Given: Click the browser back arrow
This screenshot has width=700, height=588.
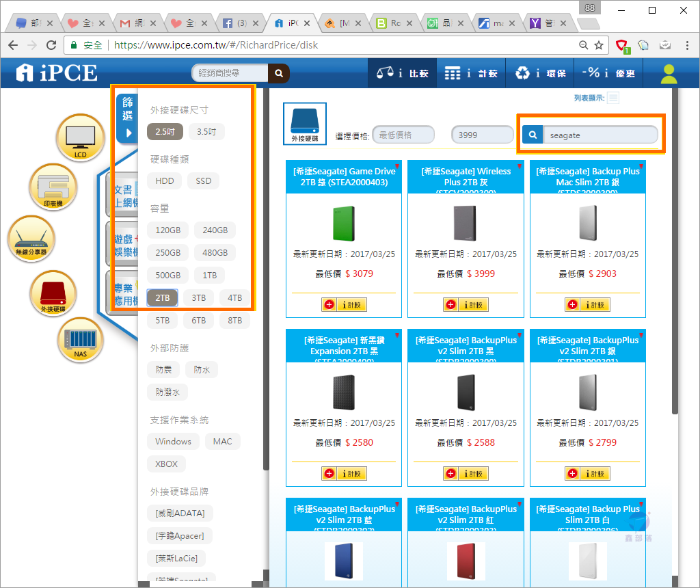Looking at the screenshot, I should coord(13,45).
